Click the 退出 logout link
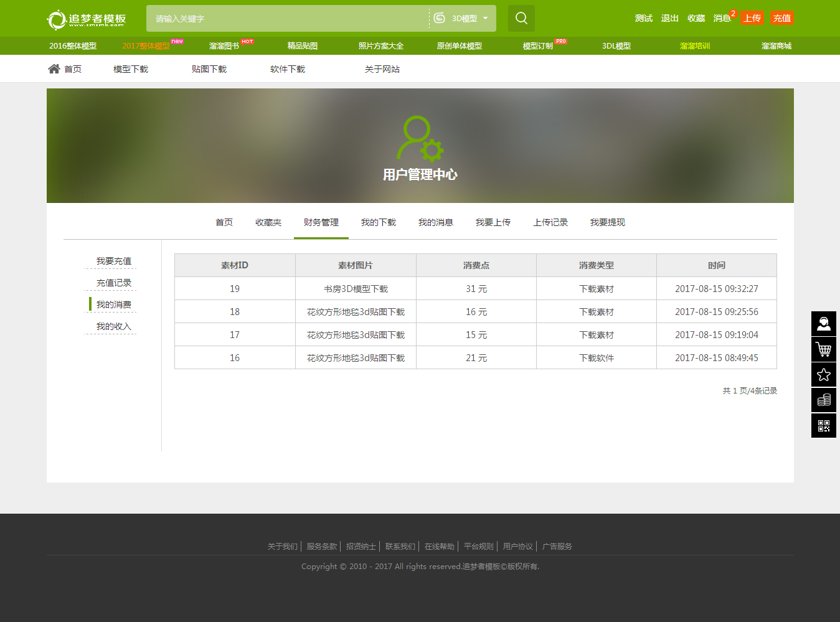This screenshot has height=622, width=840. coord(669,18)
